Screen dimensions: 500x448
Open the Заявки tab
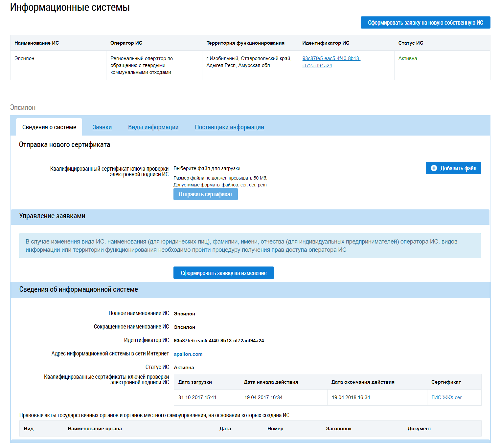point(102,127)
